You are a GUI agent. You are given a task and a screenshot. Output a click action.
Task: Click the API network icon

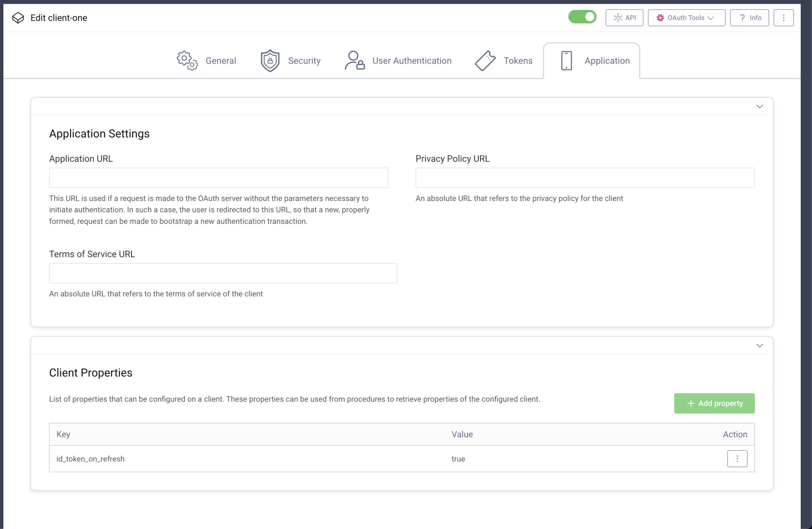[619, 17]
